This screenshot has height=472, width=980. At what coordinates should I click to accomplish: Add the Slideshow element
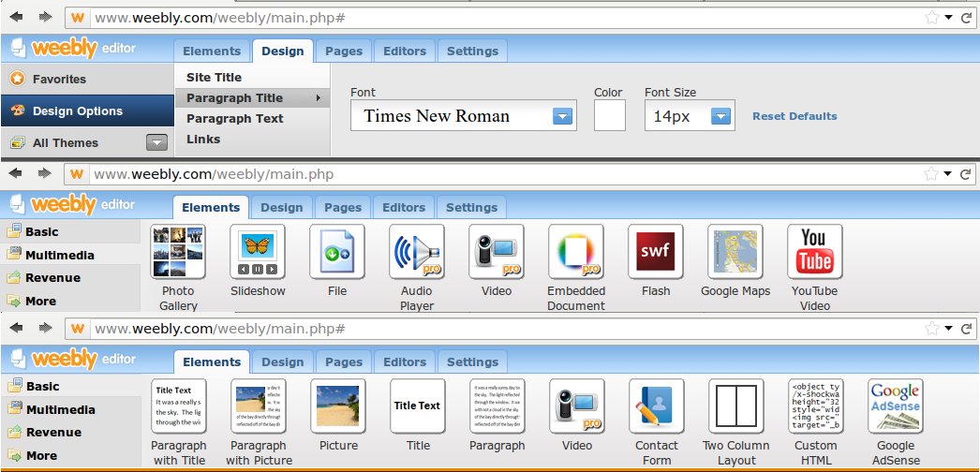258,252
